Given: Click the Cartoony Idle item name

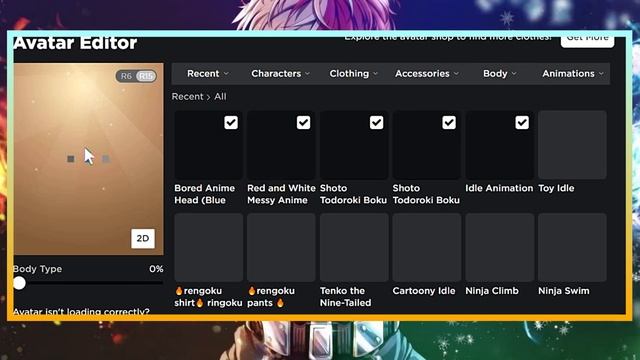Looking at the screenshot, I should [x=424, y=291].
